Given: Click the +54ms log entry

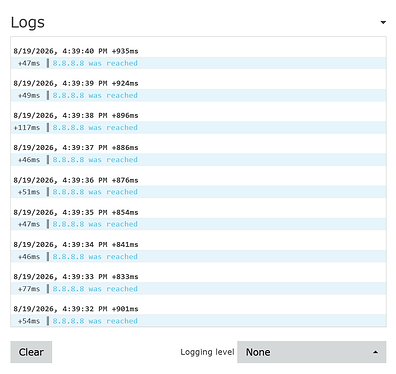Looking at the screenshot, I should click(198, 321).
